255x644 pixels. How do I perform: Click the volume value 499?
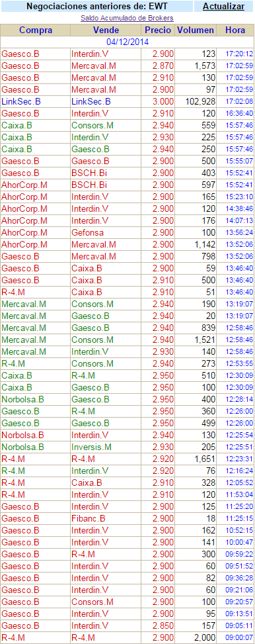pos(209,423)
